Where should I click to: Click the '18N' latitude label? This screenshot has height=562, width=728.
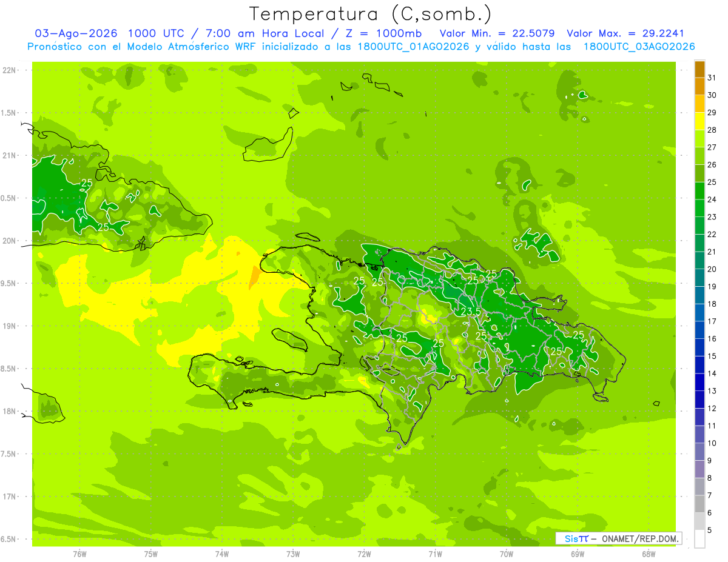(10, 411)
